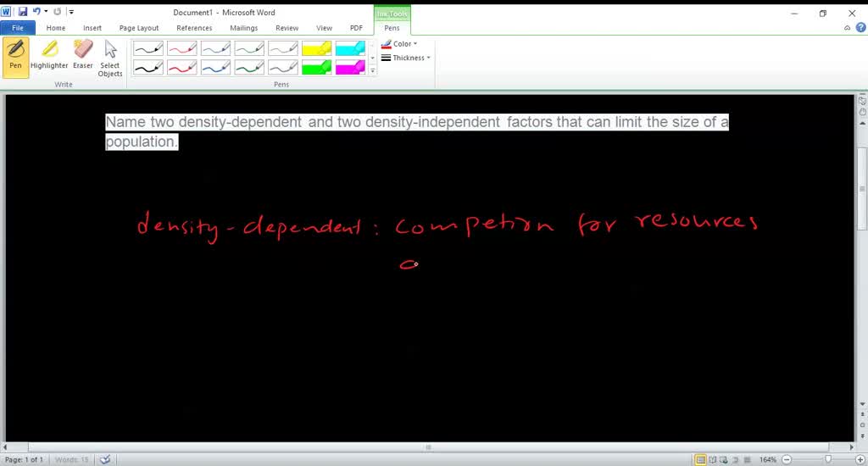Pick the thin gray pen preset

[x=283, y=48]
